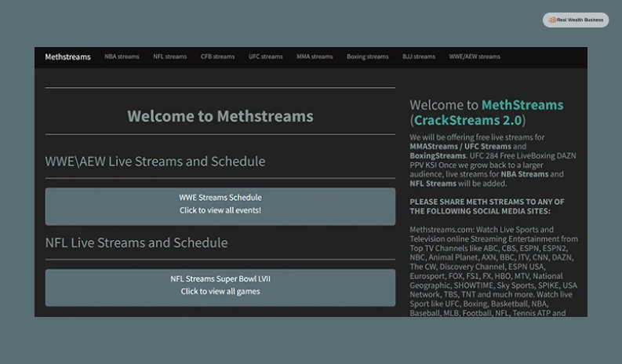Click the teal MethStreams text in sidebar heading
This screenshot has height=364, width=622.
pos(522,105)
